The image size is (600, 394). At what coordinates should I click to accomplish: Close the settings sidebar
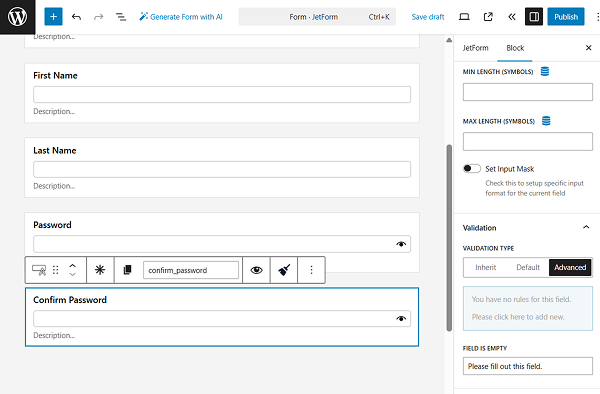pyautogui.click(x=589, y=48)
